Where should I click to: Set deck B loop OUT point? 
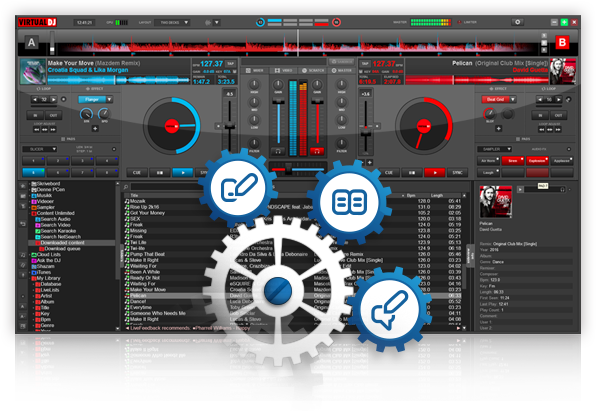(x=558, y=115)
